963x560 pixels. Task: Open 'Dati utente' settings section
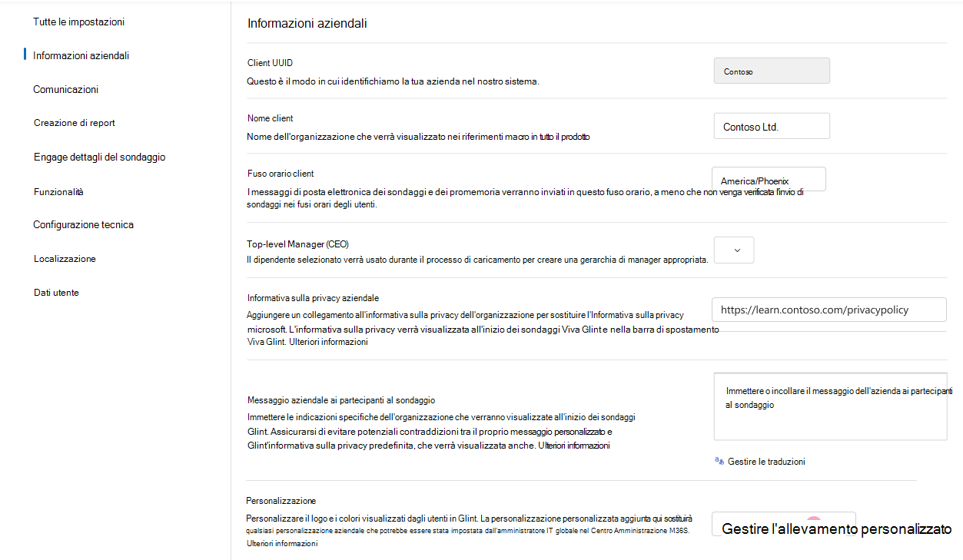click(57, 292)
